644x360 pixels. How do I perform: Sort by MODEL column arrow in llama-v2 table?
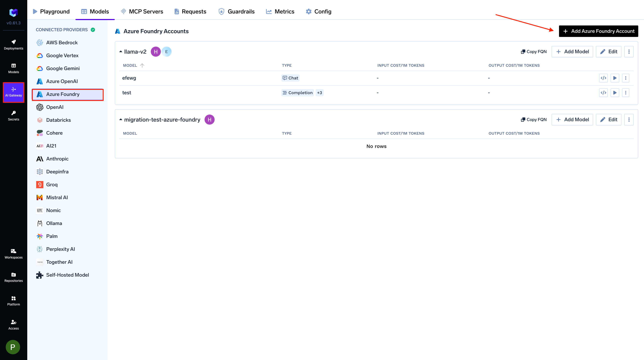click(142, 65)
